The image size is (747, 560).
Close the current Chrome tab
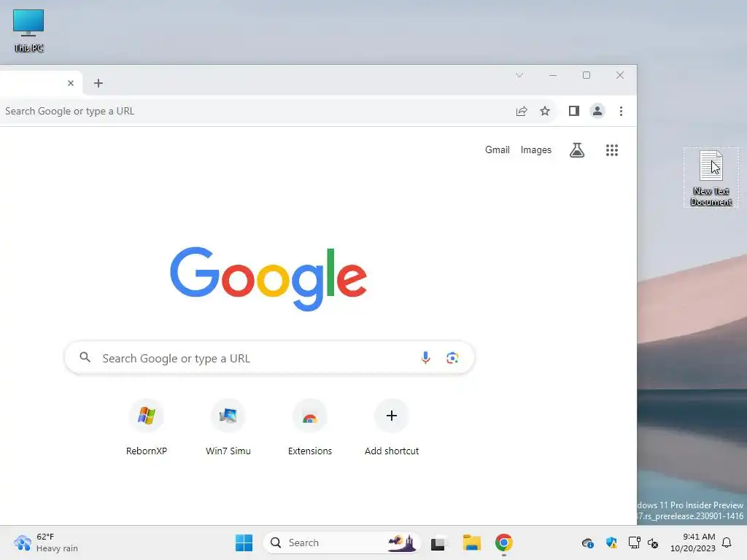pos(71,83)
